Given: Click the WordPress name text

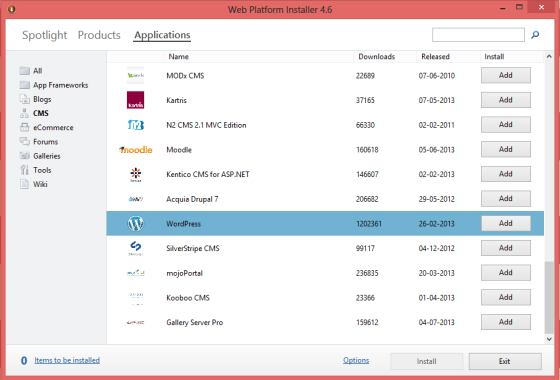Looking at the screenshot, I should coord(184,224).
